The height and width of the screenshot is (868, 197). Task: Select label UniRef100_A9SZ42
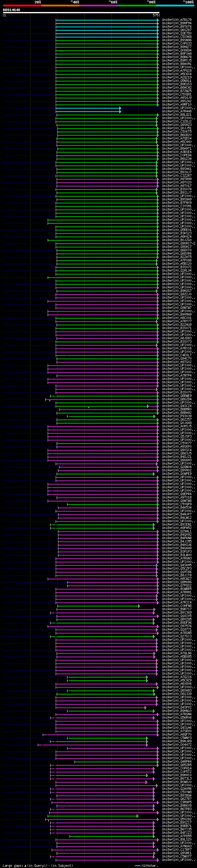(x=177, y=101)
